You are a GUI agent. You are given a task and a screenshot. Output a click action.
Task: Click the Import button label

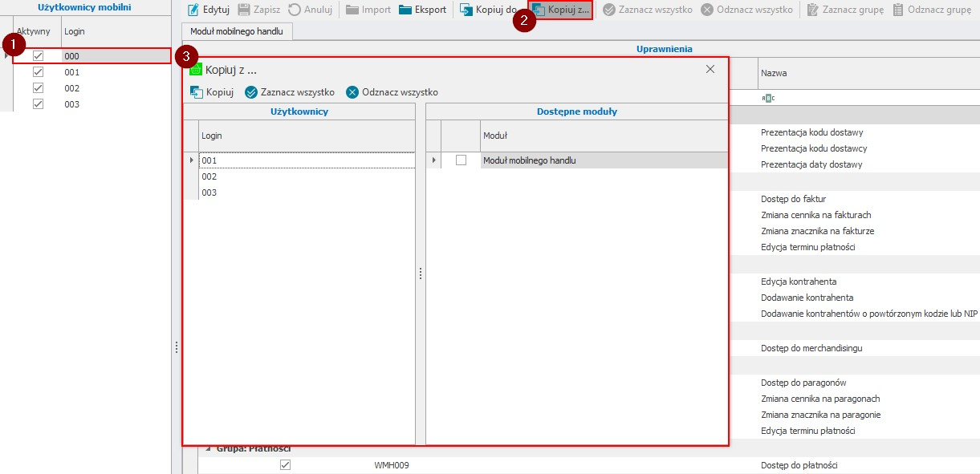376,10
